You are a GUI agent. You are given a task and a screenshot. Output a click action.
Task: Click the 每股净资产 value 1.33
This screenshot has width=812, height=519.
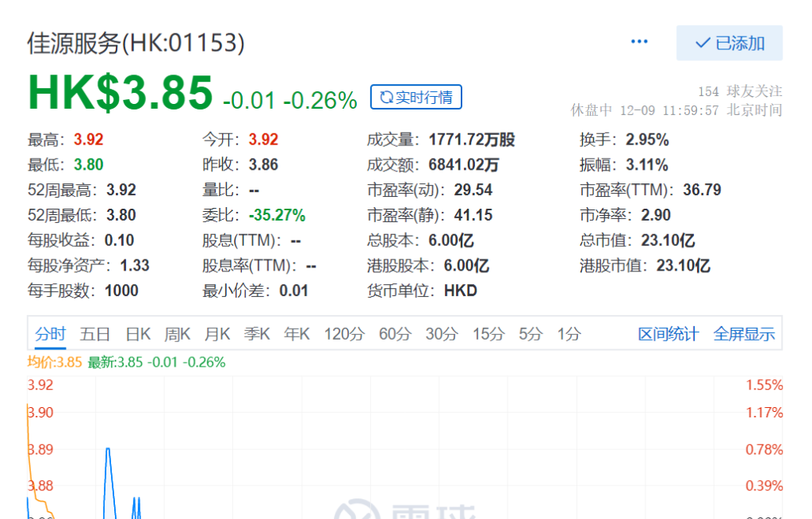(x=135, y=266)
